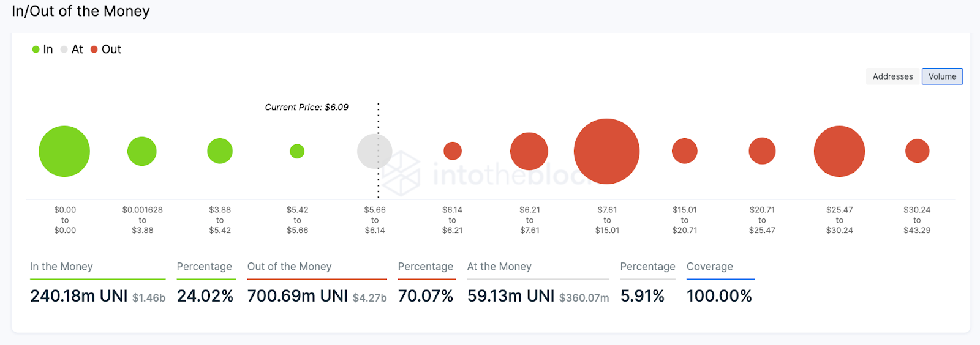This screenshot has width=980, height=345.
Task: Toggle the gray At legend item
Action: coord(72,50)
